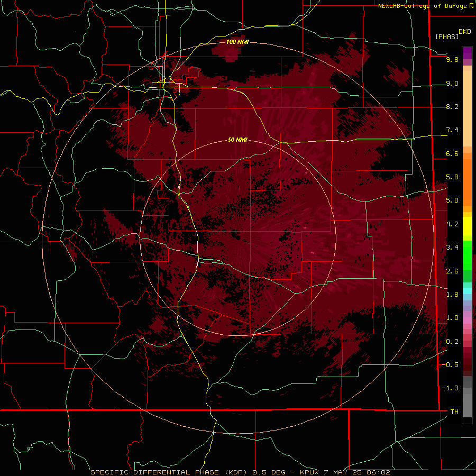Image resolution: width=476 pixels, height=476 pixels.
Task: Select the 1.8 scale value
Action: [x=452, y=295]
